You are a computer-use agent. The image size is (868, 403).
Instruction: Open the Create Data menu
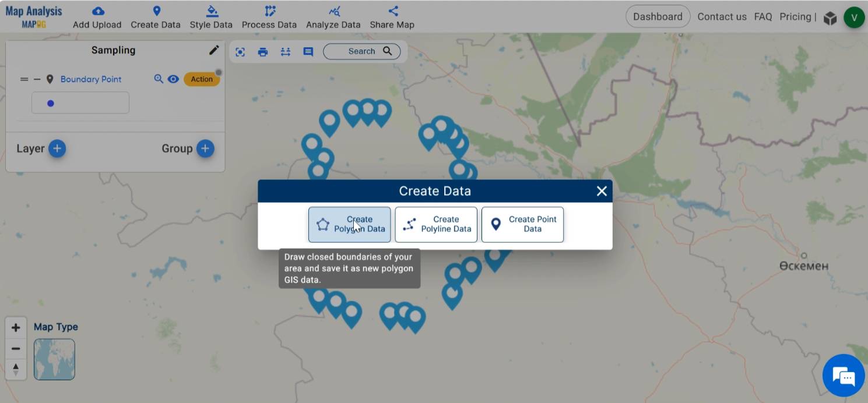[x=156, y=17]
